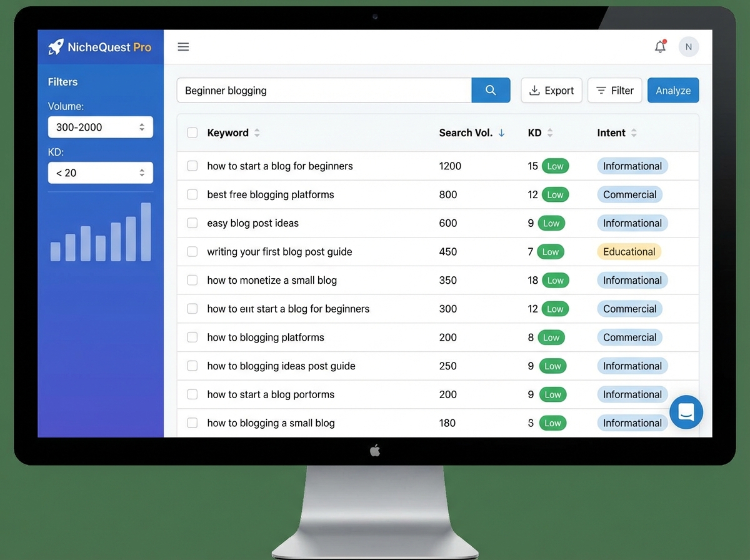Open the Filter funnel icon
The height and width of the screenshot is (560, 750).
click(x=600, y=90)
